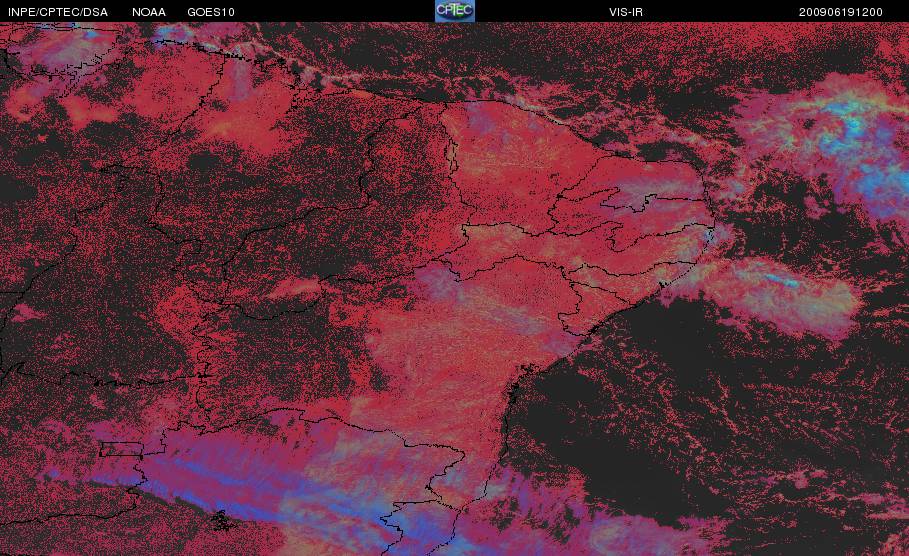This screenshot has height=556, width=909.
Task: Click the GOES10 satellite label
Action: pos(211,12)
